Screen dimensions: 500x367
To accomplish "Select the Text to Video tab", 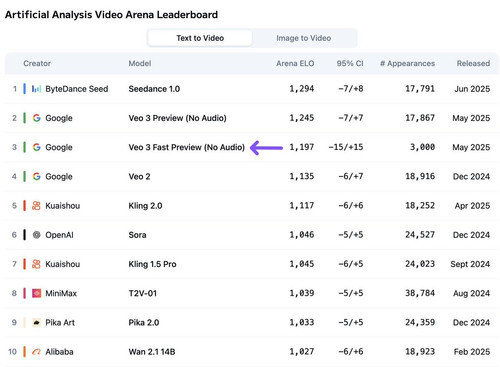I will [x=200, y=38].
